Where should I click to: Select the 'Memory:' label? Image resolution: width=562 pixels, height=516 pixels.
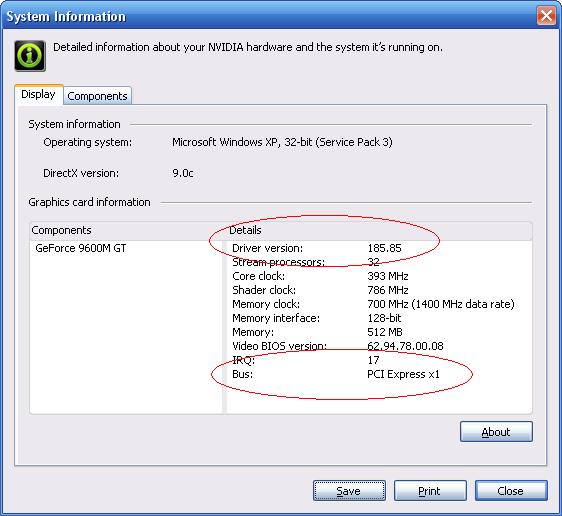pos(253,332)
